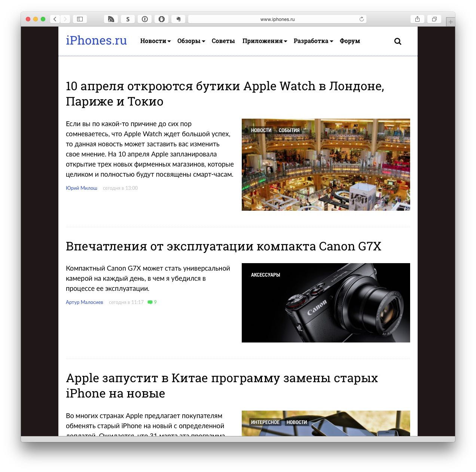Open the Share button in the toolbar
Viewport: 476px width, 472px height.
coord(417,19)
